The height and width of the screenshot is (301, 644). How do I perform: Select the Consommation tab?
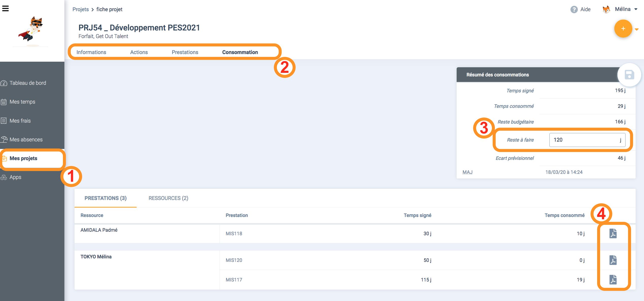pos(240,52)
